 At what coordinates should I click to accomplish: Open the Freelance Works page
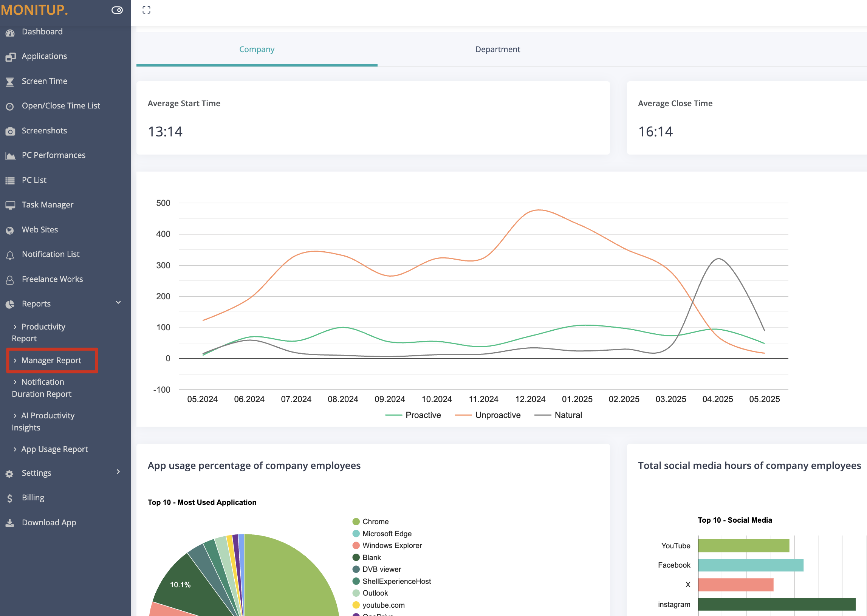[x=52, y=279]
